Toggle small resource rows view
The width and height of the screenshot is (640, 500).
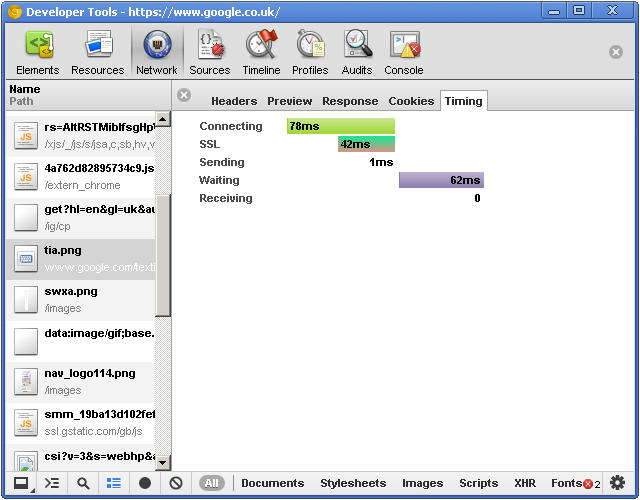[113, 484]
